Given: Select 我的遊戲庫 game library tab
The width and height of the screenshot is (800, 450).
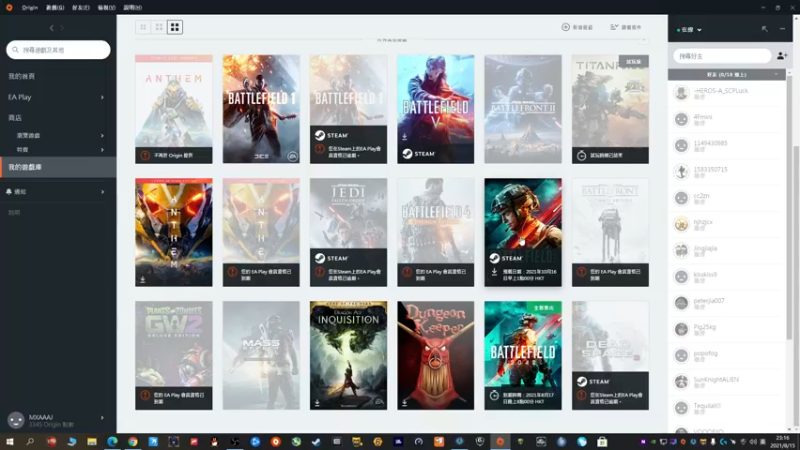Looking at the screenshot, I should pos(58,167).
